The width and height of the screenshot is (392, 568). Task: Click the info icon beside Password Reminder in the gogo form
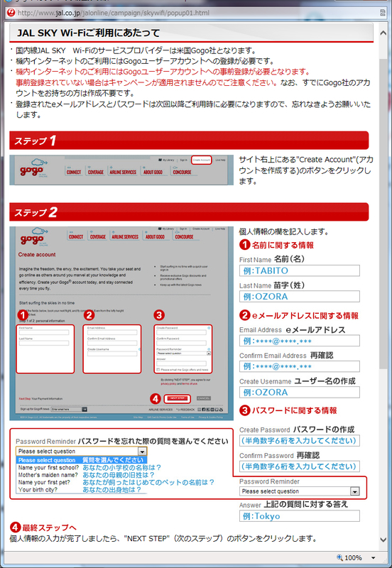click(209, 349)
